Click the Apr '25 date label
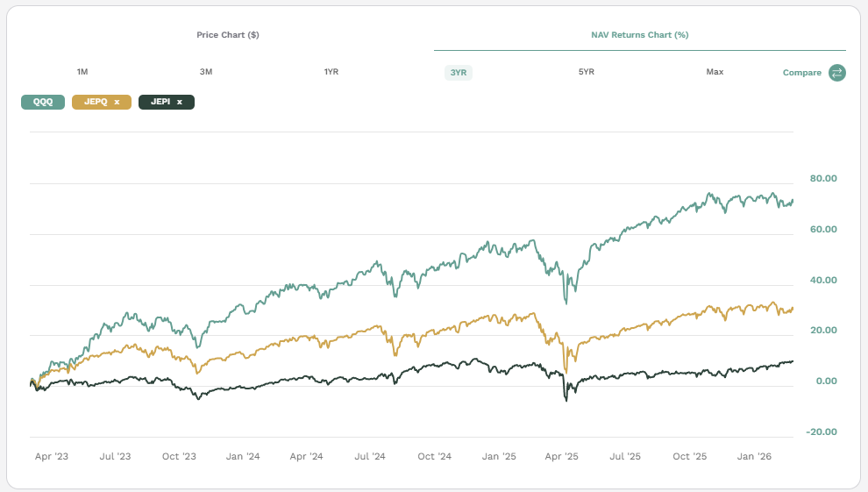Image resolution: width=868 pixels, height=492 pixels. (x=561, y=457)
